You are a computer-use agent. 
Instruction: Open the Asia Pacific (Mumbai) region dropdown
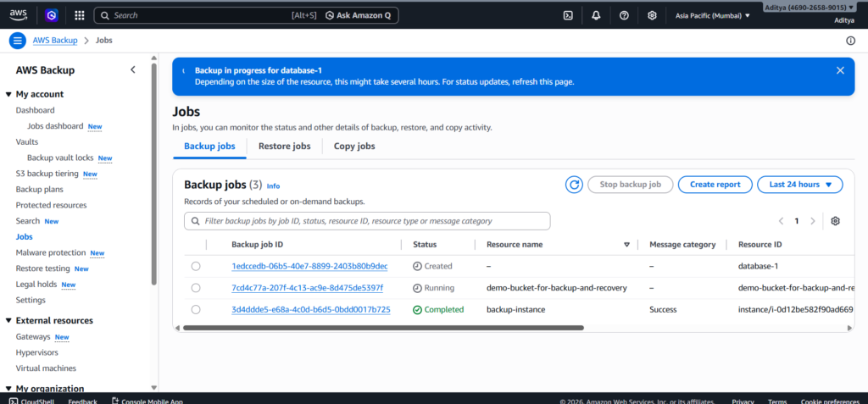click(712, 15)
